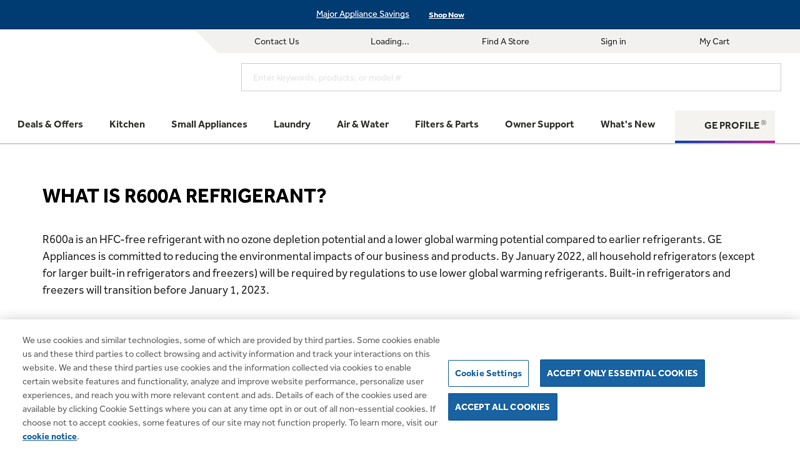
Task: Open the Owner Support menu
Action: point(539,124)
